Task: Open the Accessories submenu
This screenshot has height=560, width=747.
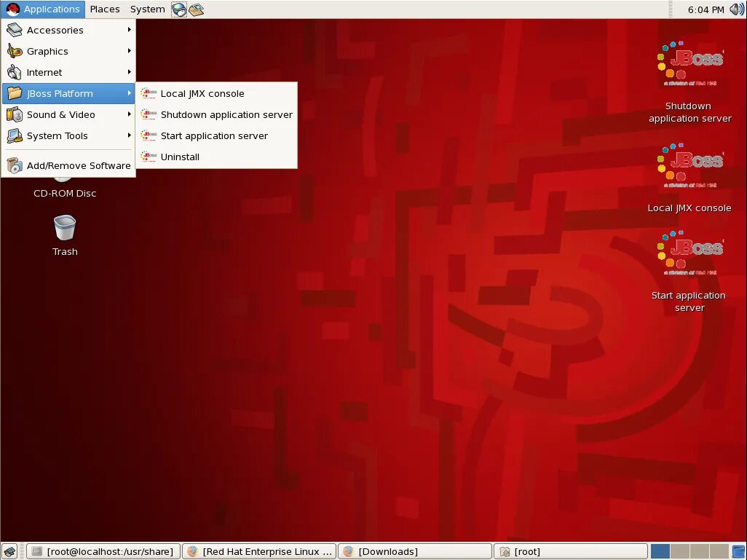Action: (68, 30)
